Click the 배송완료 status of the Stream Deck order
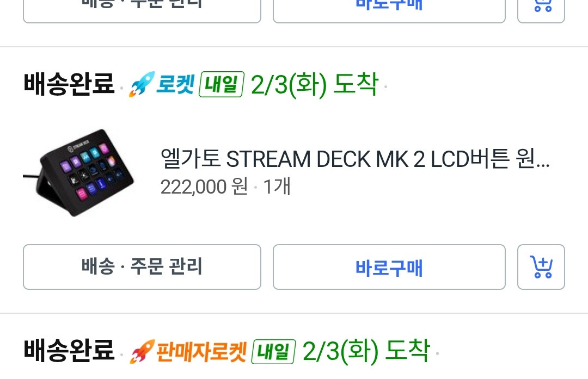Screen dimensions: 588x379 69,84
